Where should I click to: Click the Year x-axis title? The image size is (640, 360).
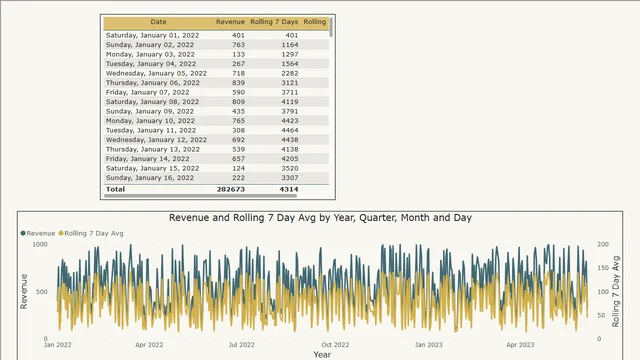click(x=322, y=355)
